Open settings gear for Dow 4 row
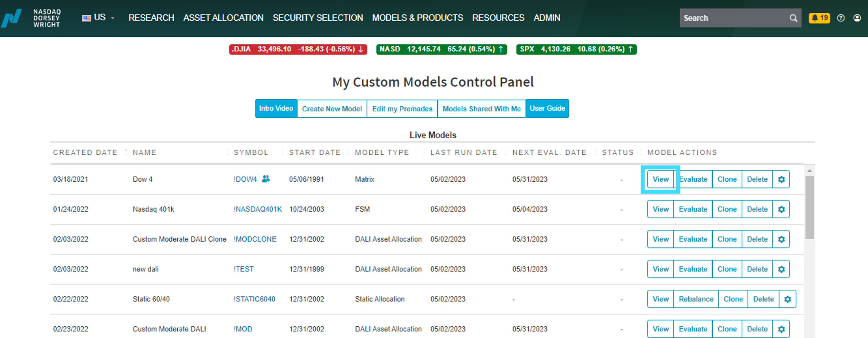This screenshot has width=868, height=338. (781, 179)
